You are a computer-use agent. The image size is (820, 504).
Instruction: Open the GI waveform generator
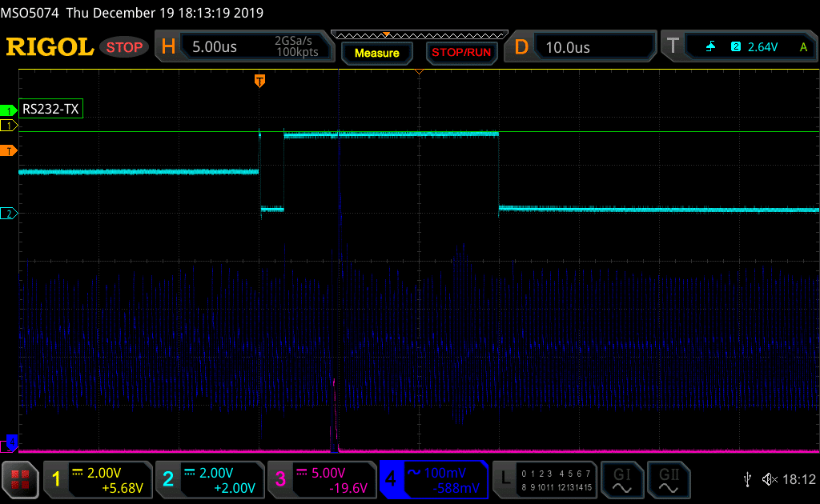pos(621,479)
